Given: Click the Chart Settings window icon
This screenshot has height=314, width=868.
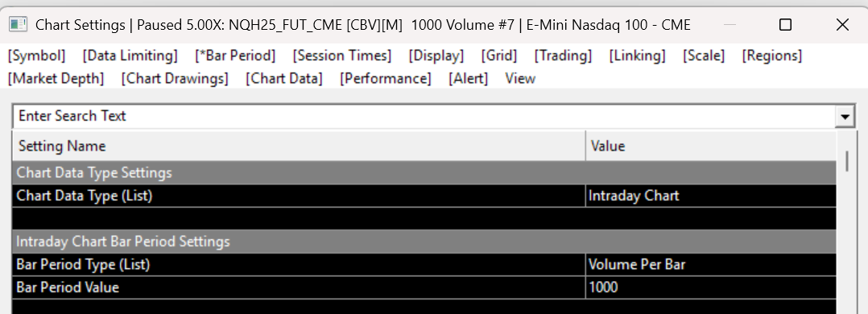Looking at the screenshot, I should 18,24.
